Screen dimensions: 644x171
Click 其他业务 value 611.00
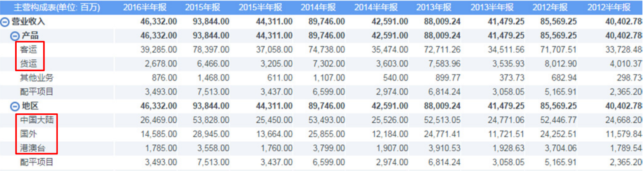click(280, 78)
